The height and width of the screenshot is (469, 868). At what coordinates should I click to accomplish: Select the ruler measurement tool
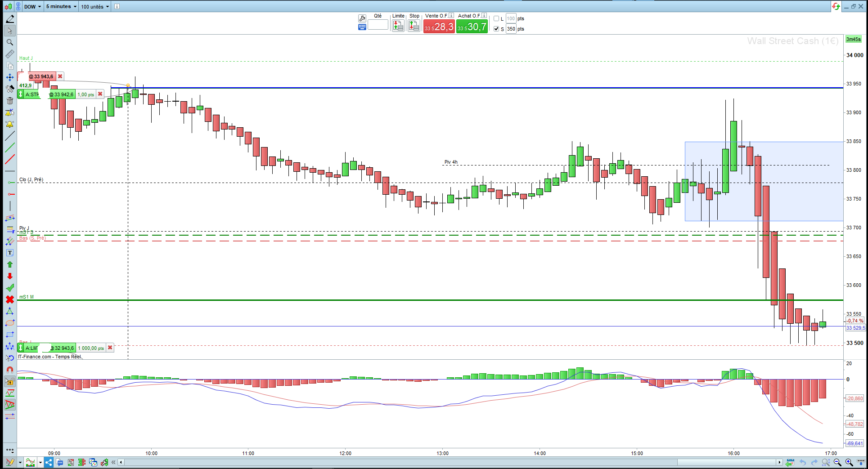tap(9, 54)
